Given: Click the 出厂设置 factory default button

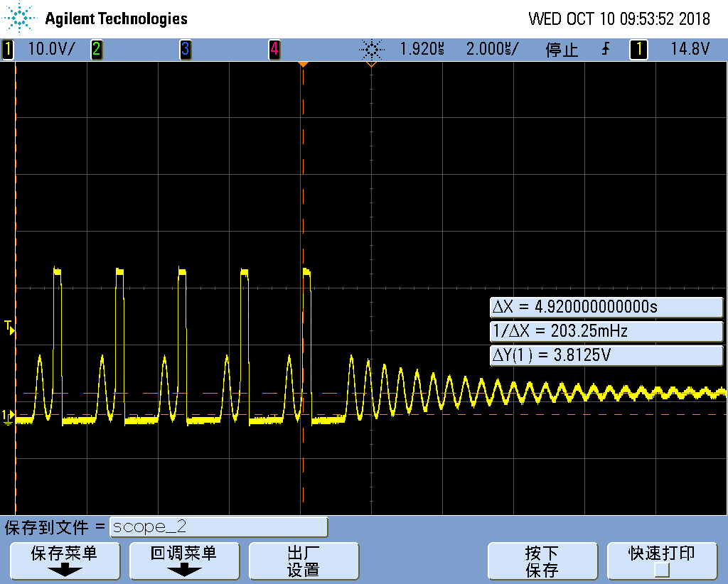Looking at the screenshot, I should pyautogui.click(x=304, y=561).
